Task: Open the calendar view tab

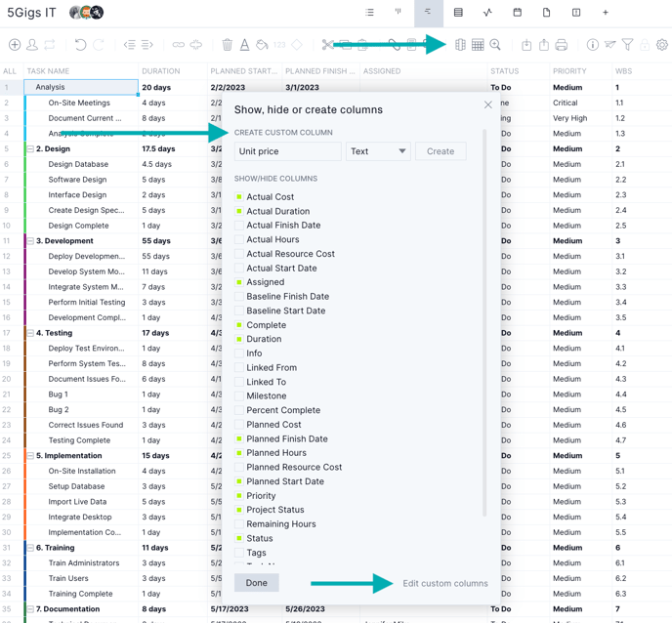Action: [518, 13]
